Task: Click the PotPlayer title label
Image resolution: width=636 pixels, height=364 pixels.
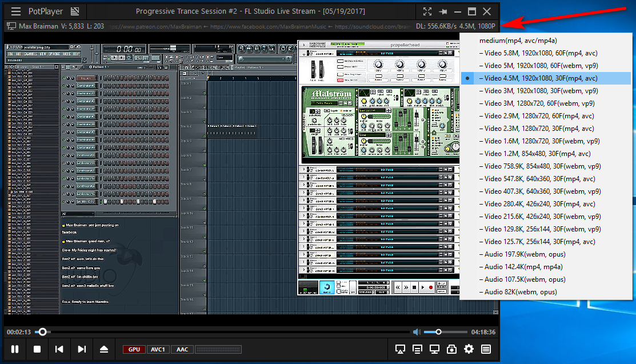Action: 46,11
